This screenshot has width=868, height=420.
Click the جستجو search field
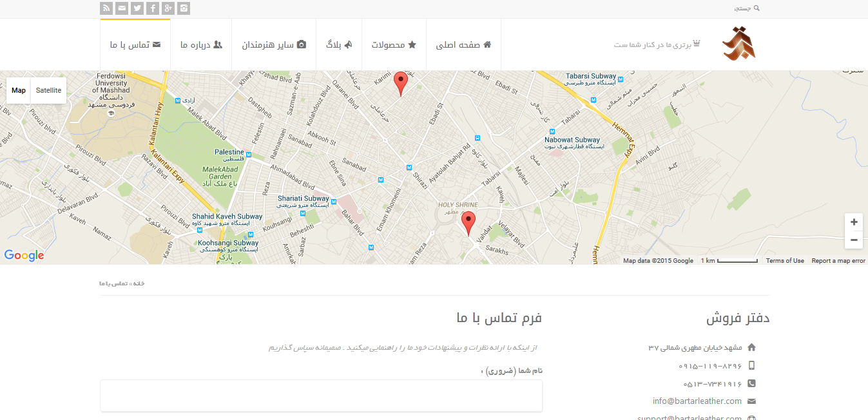click(x=742, y=8)
